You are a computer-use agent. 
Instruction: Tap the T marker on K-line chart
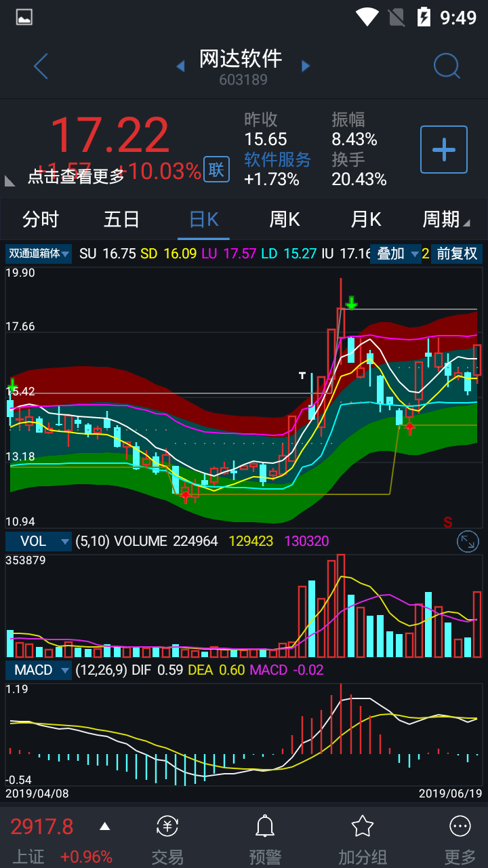click(x=302, y=374)
